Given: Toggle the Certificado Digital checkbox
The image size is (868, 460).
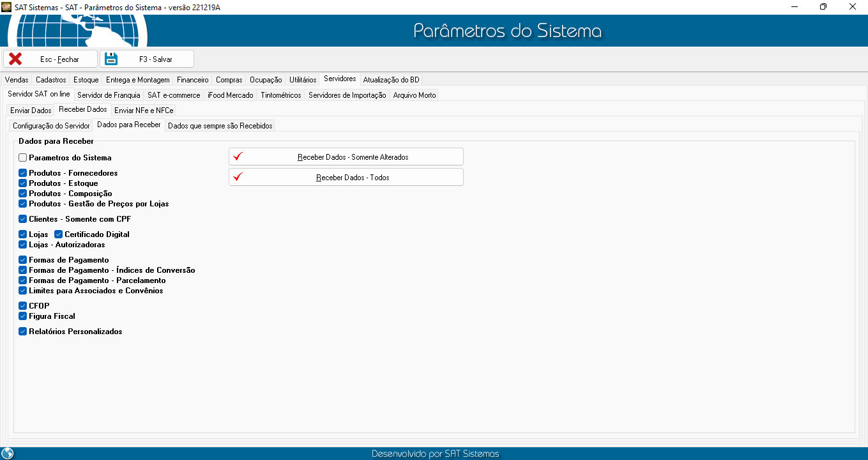Looking at the screenshot, I should tap(59, 234).
